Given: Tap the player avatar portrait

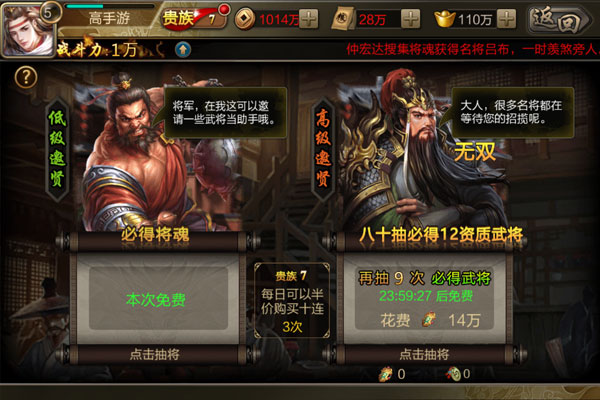Looking at the screenshot, I should 28,31.
